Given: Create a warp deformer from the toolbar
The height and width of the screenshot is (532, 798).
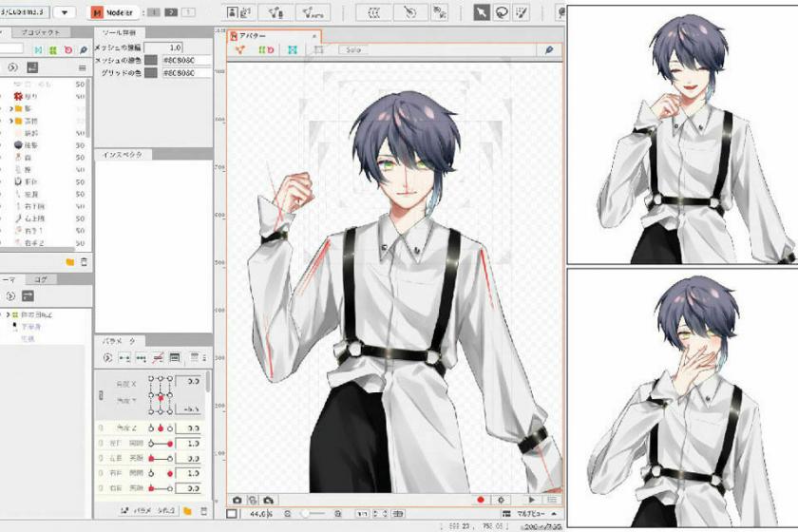Looking at the screenshot, I should coord(374,12).
